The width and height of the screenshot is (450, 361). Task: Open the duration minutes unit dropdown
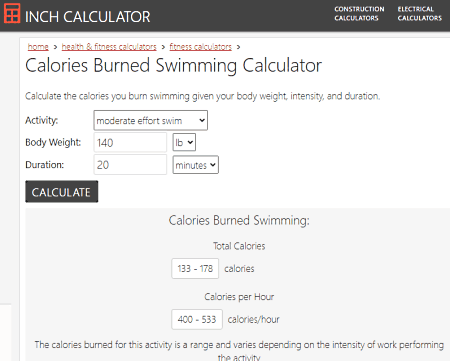click(x=196, y=165)
